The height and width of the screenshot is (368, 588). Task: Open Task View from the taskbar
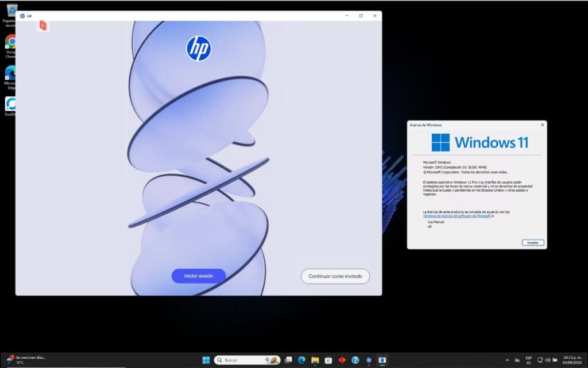point(289,360)
